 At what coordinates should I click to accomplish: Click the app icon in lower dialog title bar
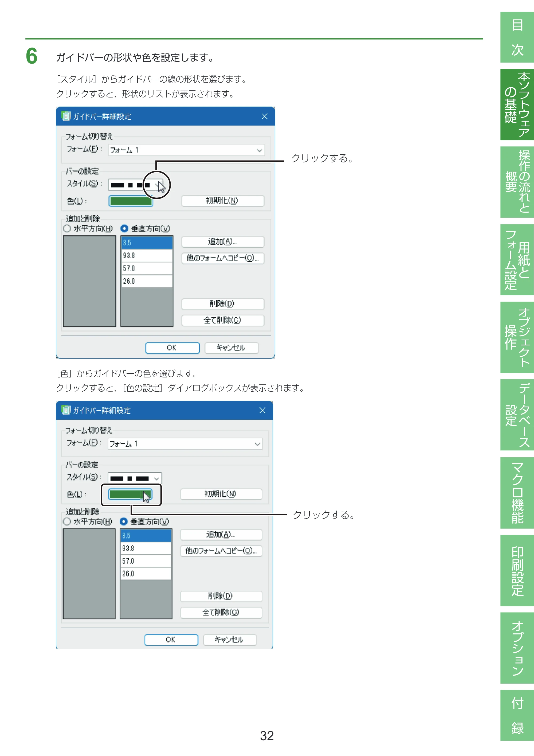pos(66,410)
